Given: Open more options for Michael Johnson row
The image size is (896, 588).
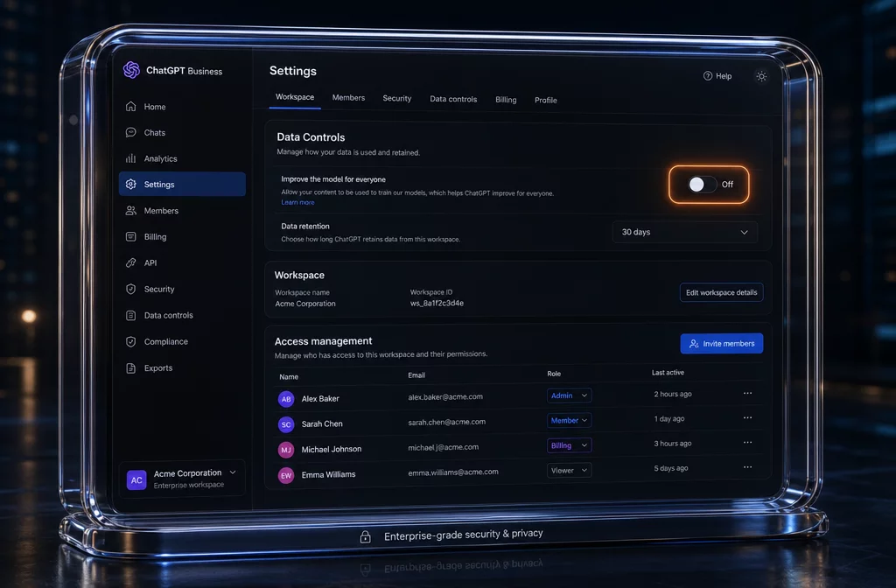Looking at the screenshot, I should click(747, 442).
